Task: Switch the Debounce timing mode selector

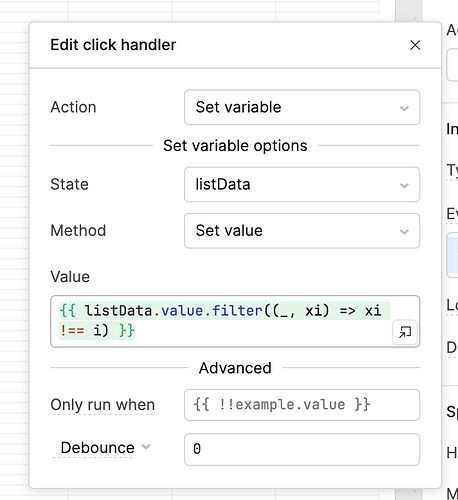Action: (x=102, y=447)
